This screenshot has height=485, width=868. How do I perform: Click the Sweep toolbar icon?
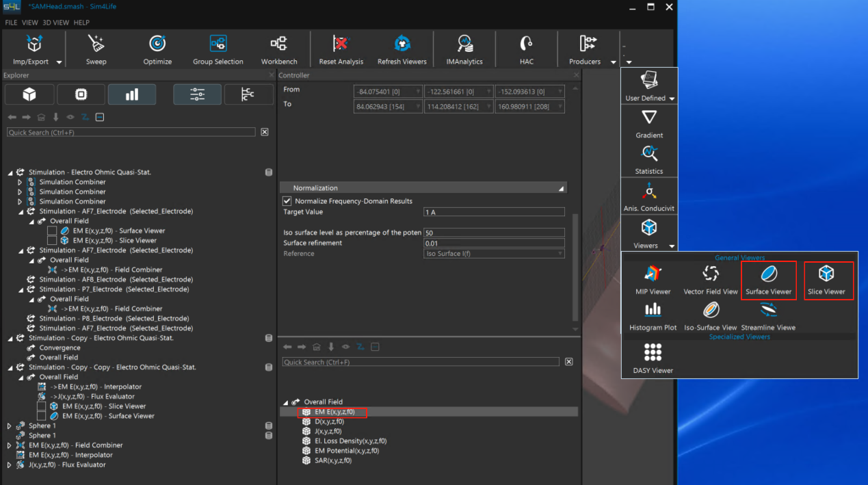click(x=96, y=45)
